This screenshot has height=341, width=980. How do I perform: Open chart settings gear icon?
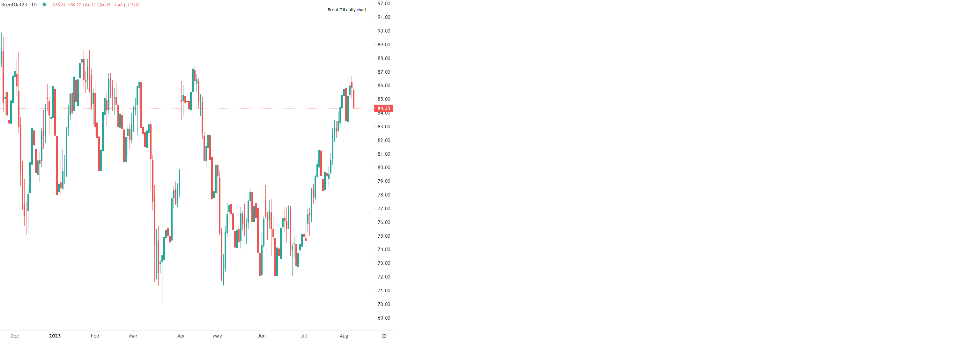point(384,336)
